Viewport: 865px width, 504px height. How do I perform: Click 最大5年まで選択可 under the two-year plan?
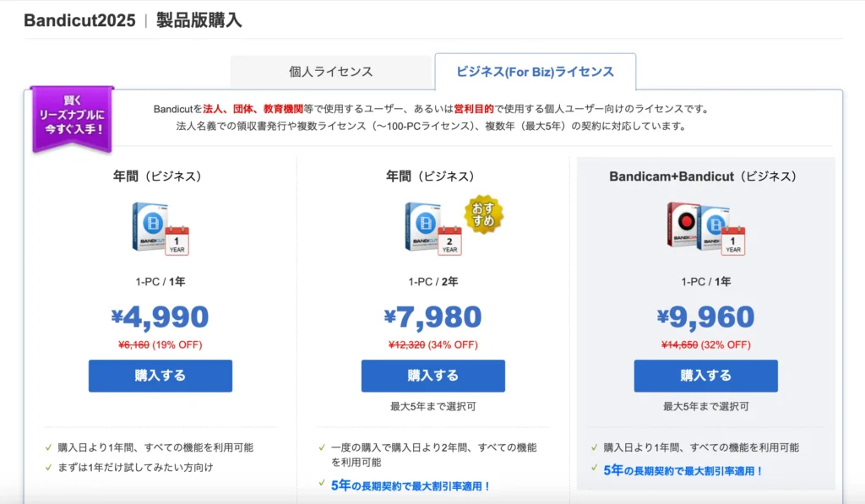[x=432, y=405]
